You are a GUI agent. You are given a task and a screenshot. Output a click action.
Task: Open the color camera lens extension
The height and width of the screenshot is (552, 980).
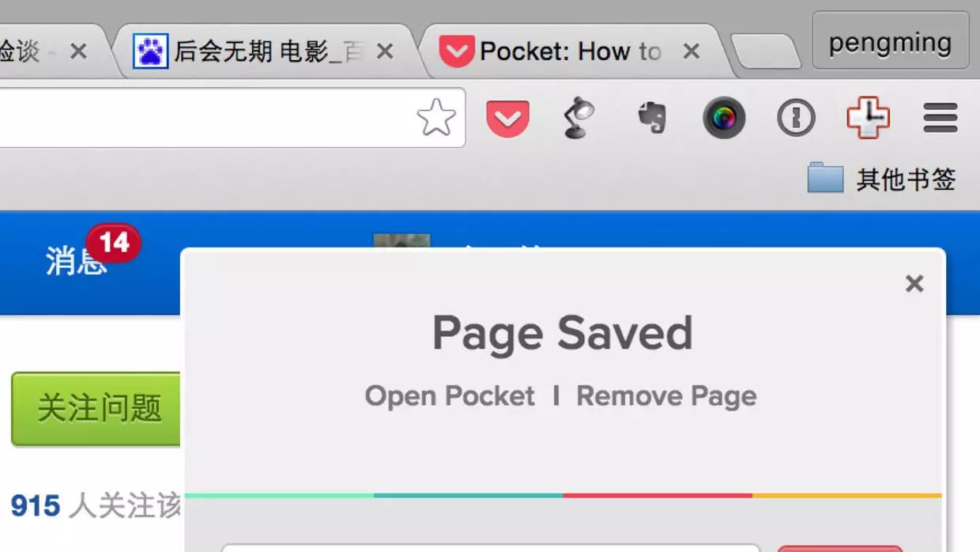pyautogui.click(x=724, y=118)
